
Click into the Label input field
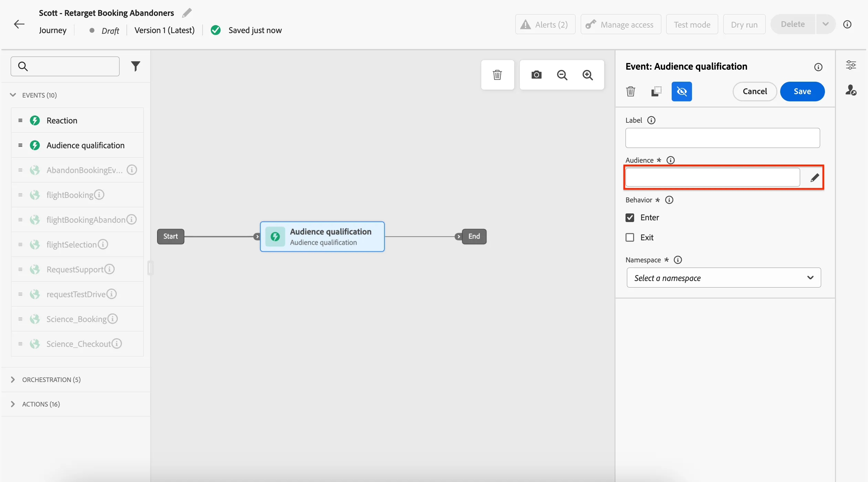pos(723,138)
